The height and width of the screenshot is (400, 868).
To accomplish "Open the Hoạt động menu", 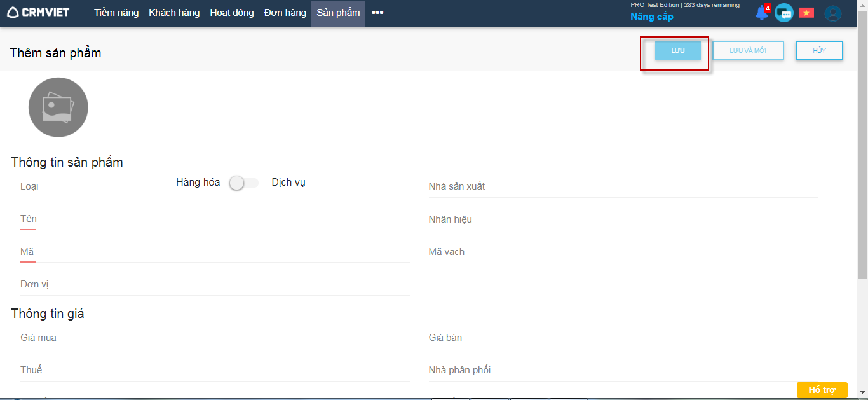I will tap(232, 13).
